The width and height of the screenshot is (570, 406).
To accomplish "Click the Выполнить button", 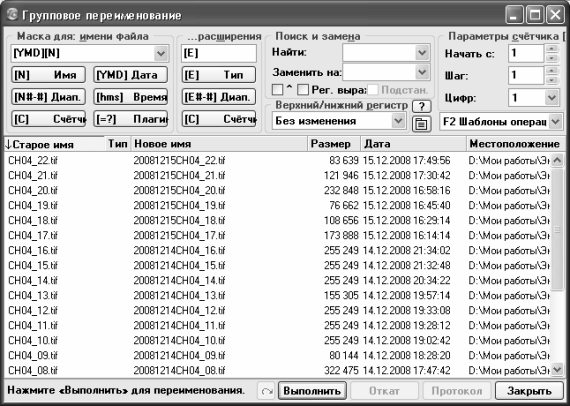I will (312, 391).
